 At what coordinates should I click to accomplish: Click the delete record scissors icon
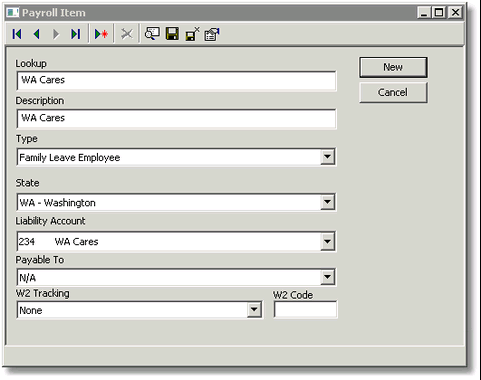pos(127,34)
